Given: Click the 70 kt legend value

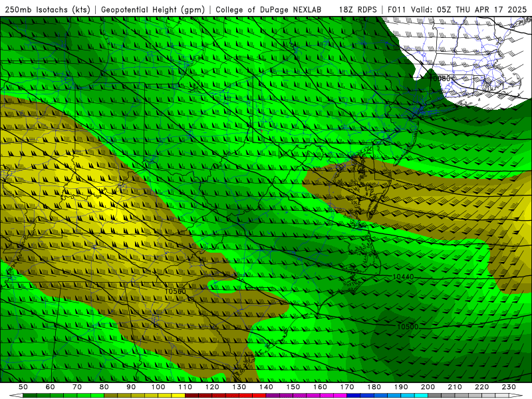Looking at the screenshot, I should 77,387.
